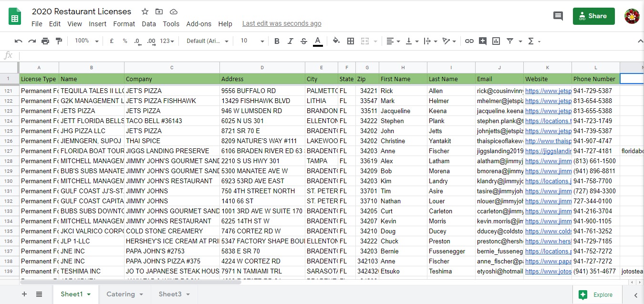Select column D header

coord(262,67)
